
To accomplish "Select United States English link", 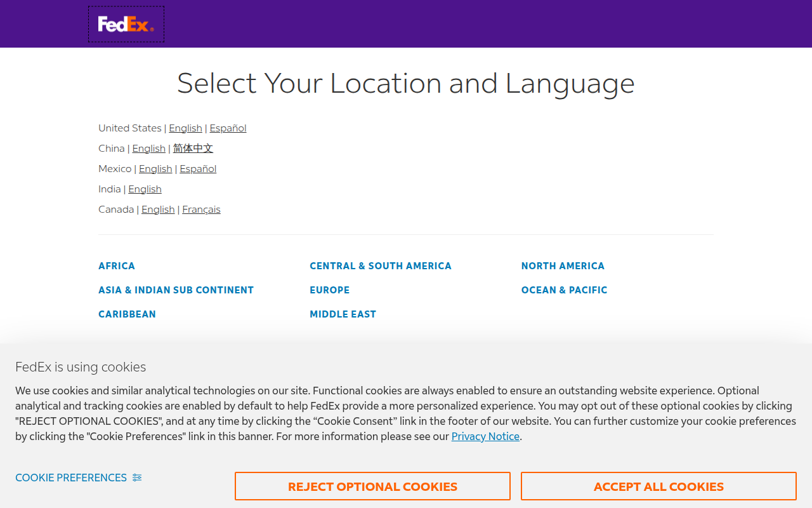I will pyautogui.click(x=185, y=128).
